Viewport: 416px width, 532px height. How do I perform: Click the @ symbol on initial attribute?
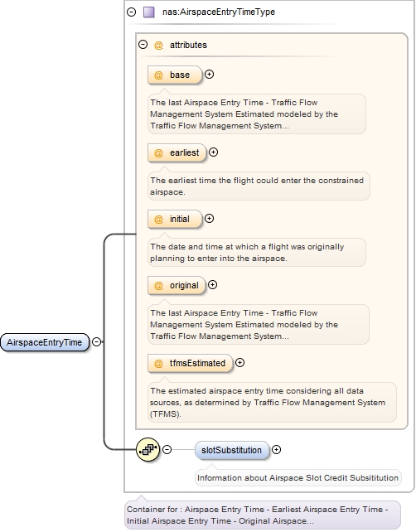(x=158, y=219)
